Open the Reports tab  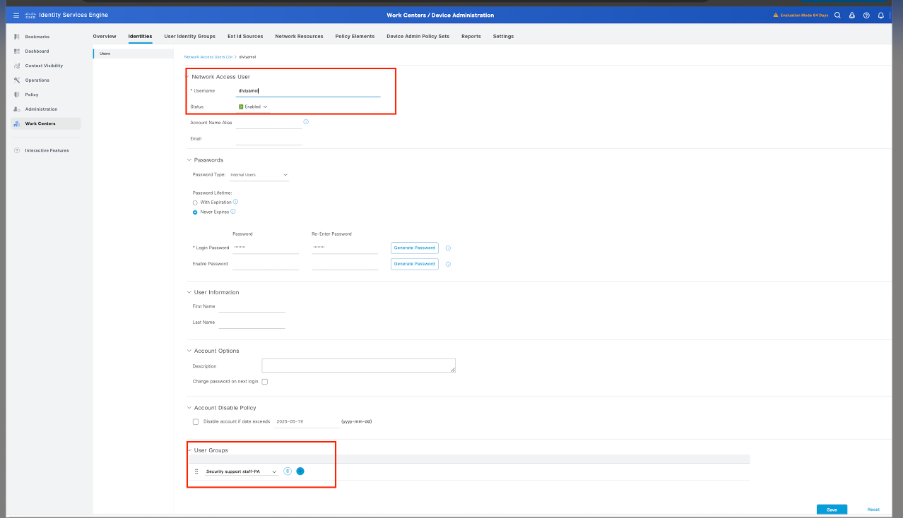click(471, 36)
